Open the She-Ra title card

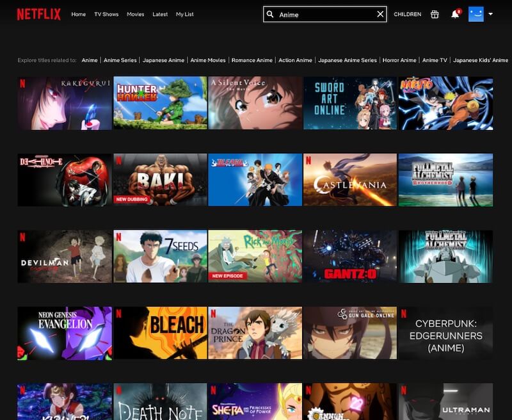pos(255,401)
